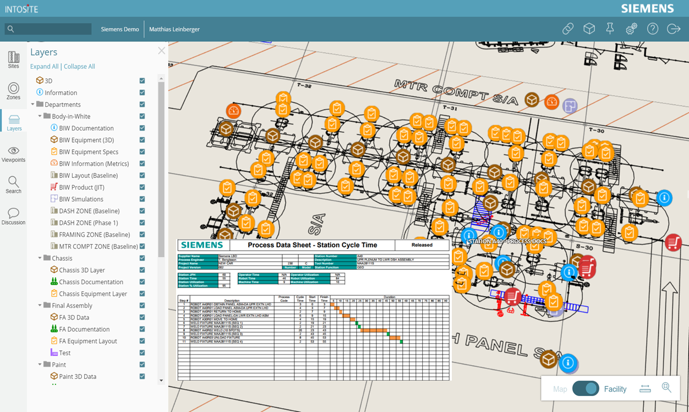Select the BIW Layout (Baseline) layer
This screenshot has width=689, height=412.
click(88, 176)
